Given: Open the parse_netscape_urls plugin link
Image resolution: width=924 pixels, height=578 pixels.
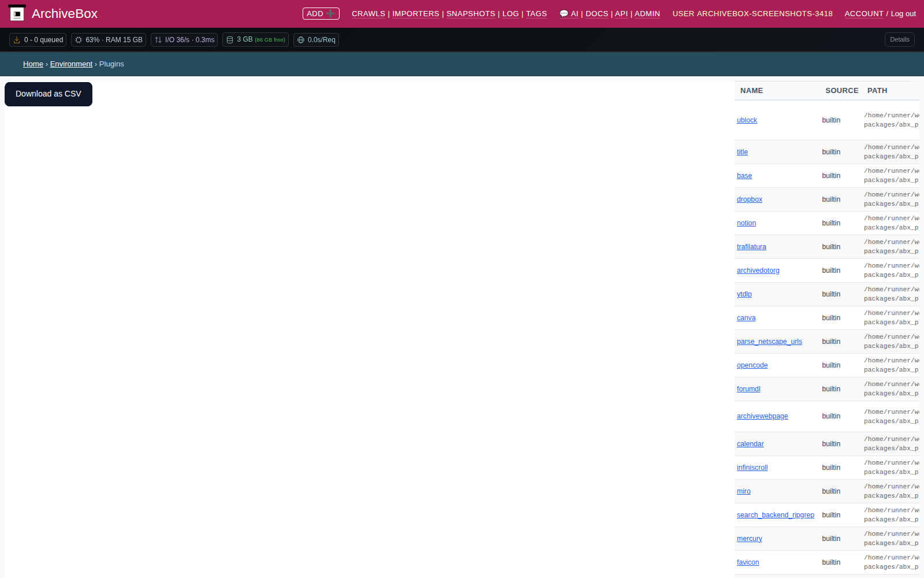Looking at the screenshot, I should tap(769, 342).
